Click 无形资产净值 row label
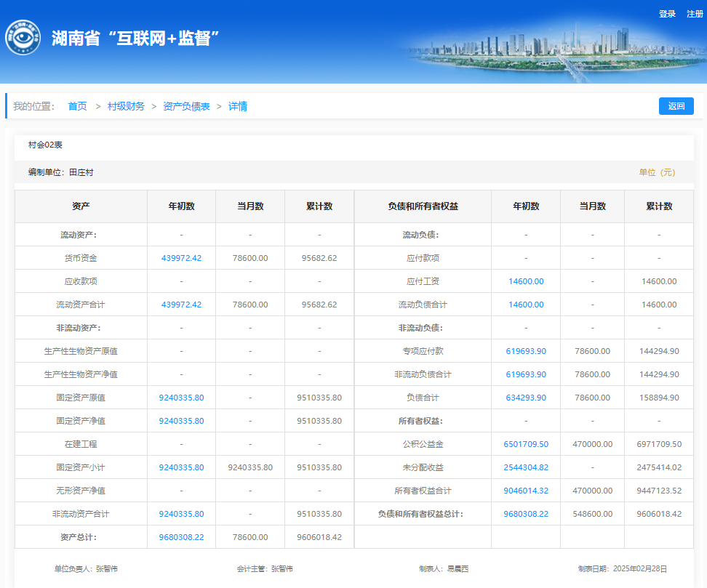This screenshot has height=588, width=707. (81, 491)
